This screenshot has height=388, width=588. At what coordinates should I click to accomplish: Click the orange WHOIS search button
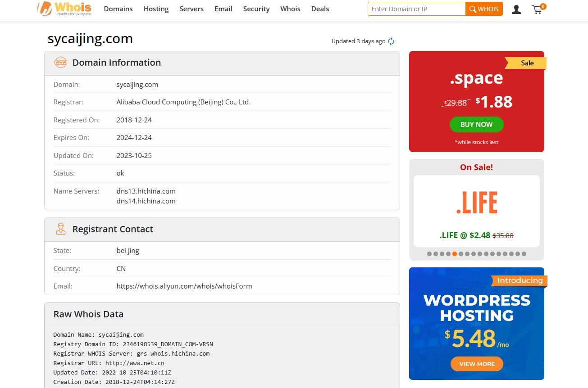click(x=484, y=9)
